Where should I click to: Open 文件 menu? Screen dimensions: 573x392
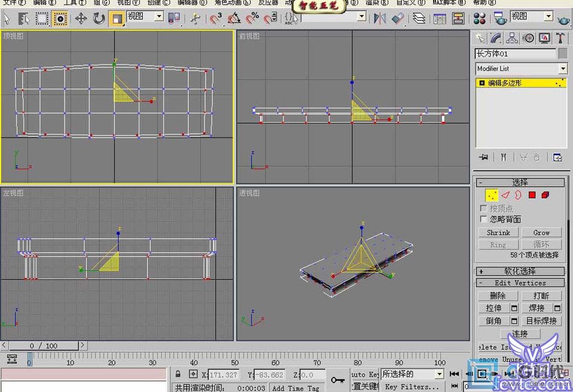click(x=14, y=2)
